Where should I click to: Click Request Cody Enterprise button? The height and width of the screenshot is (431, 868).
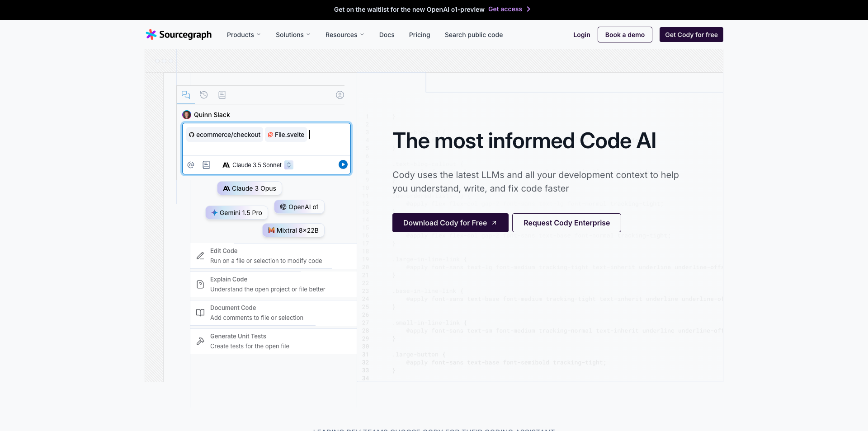coord(566,223)
